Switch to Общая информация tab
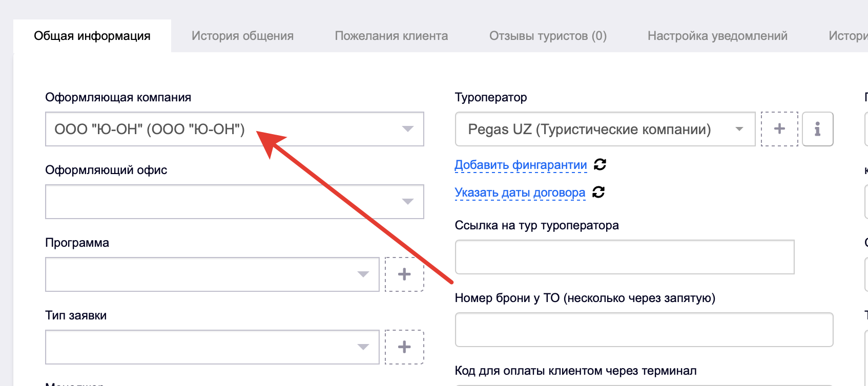 click(92, 36)
